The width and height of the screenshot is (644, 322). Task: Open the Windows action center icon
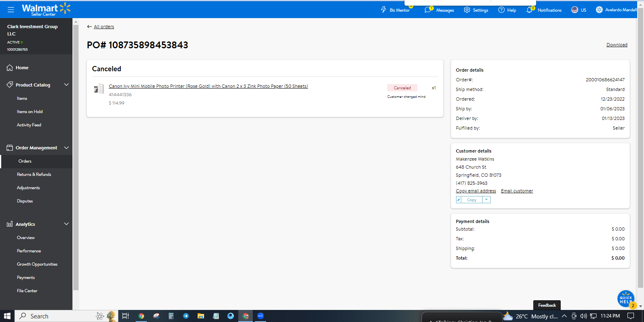(631, 316)
